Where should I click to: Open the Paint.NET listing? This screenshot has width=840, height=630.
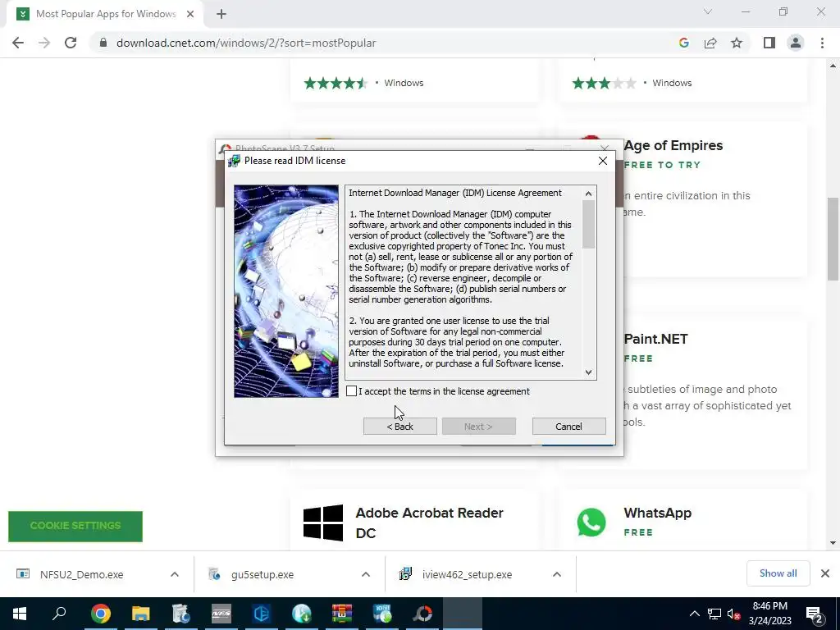tap(655, 339)
